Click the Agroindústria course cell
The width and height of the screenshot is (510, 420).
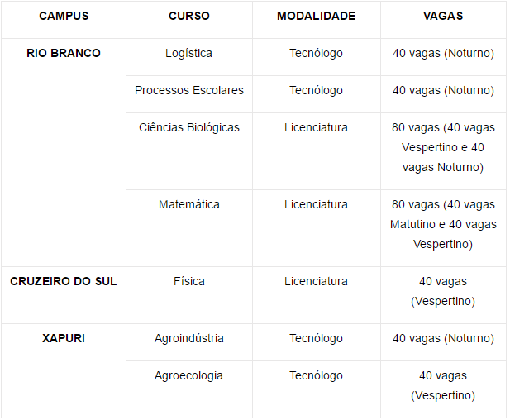[189, 338]
